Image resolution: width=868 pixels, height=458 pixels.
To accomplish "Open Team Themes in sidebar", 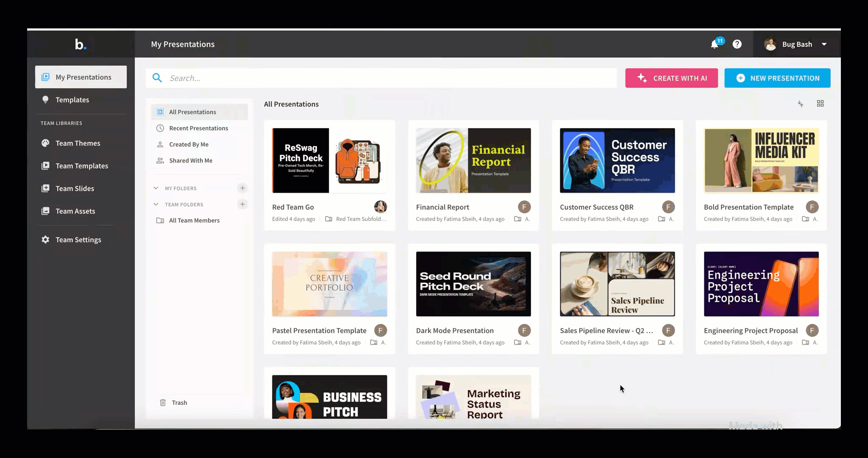I will (x=81, y=143).
